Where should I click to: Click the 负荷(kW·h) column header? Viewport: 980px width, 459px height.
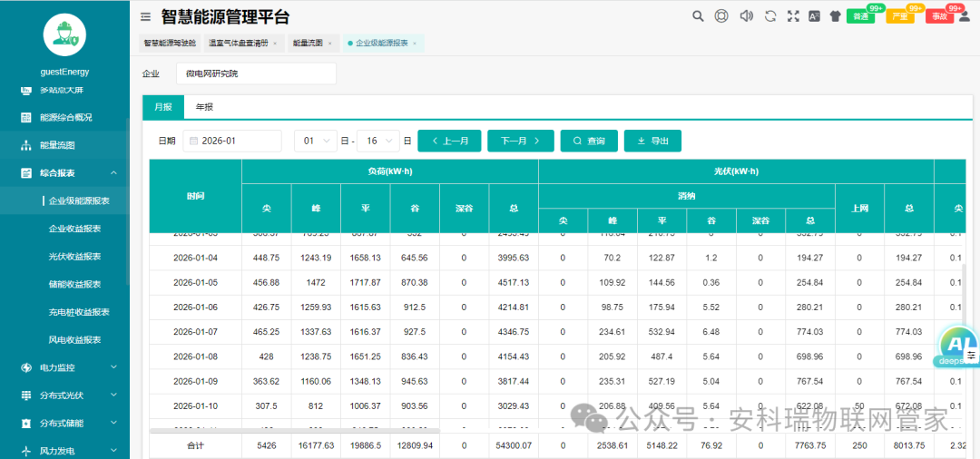390,171
